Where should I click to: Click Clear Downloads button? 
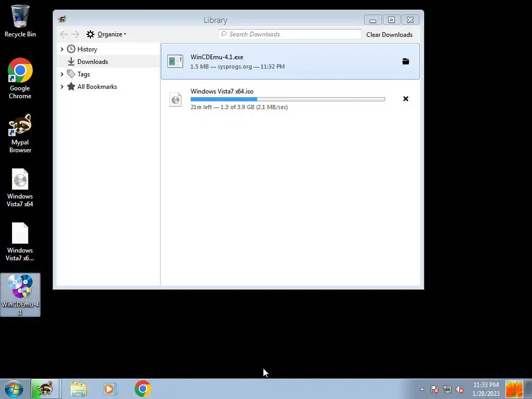click(x=389, y=35)
